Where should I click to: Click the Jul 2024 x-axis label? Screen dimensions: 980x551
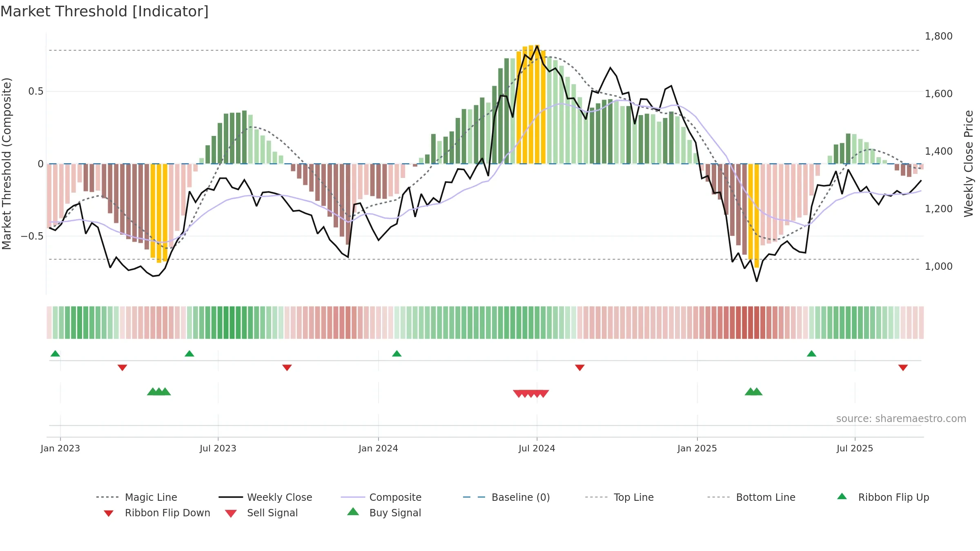coord(537,448)
